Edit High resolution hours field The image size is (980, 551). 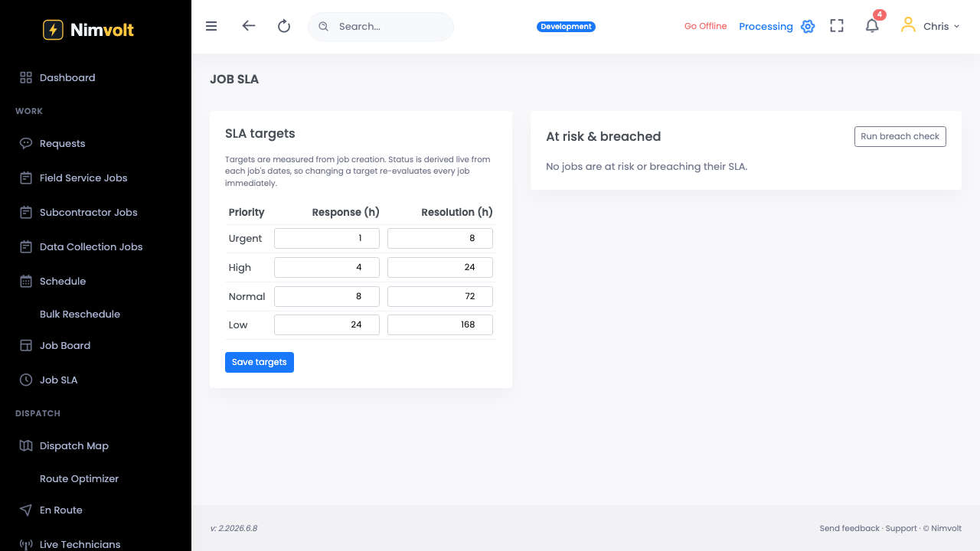tap(440, 267)
